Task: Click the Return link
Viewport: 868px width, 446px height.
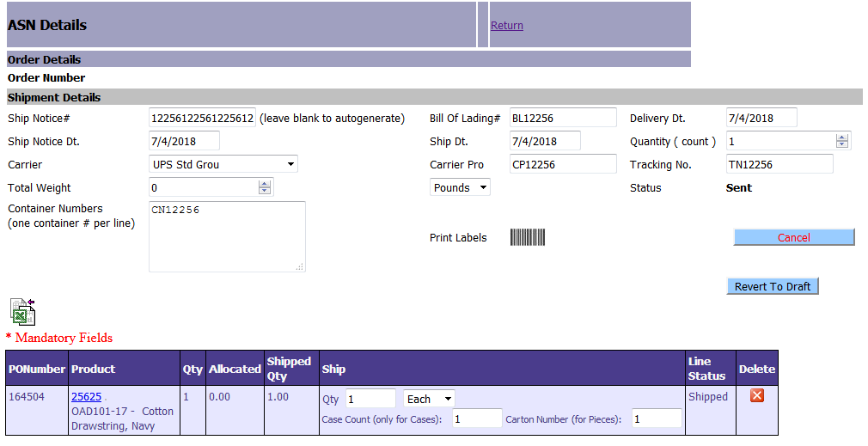Action: [506, 25]
